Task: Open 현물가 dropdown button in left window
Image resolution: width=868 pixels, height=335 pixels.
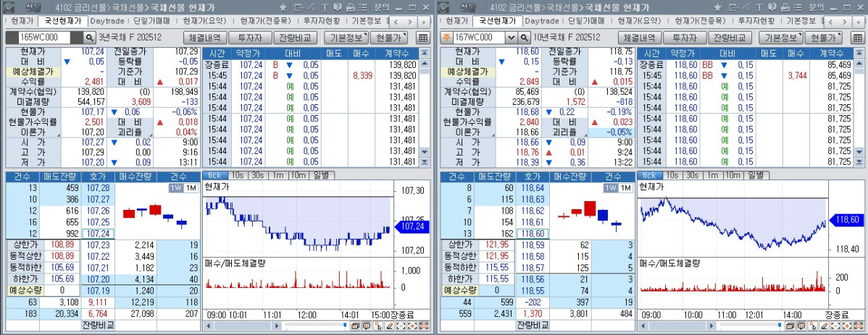Action: pos(388,38)
